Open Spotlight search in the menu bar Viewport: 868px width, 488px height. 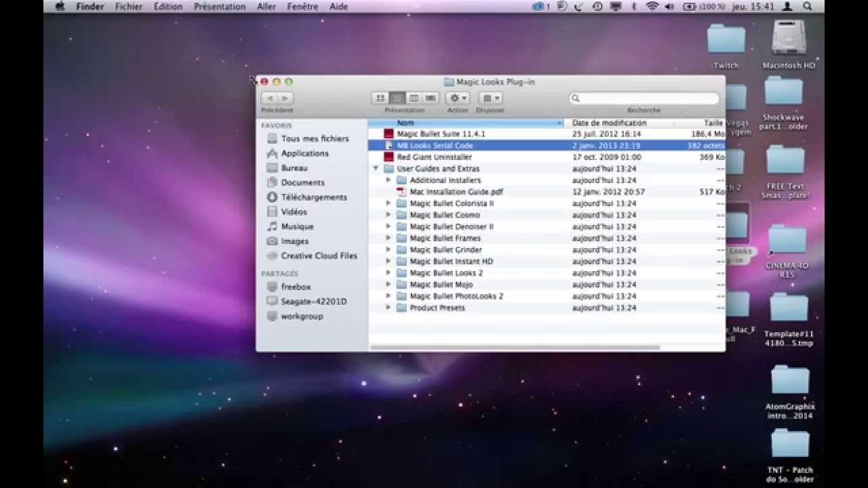click(808, 6)
